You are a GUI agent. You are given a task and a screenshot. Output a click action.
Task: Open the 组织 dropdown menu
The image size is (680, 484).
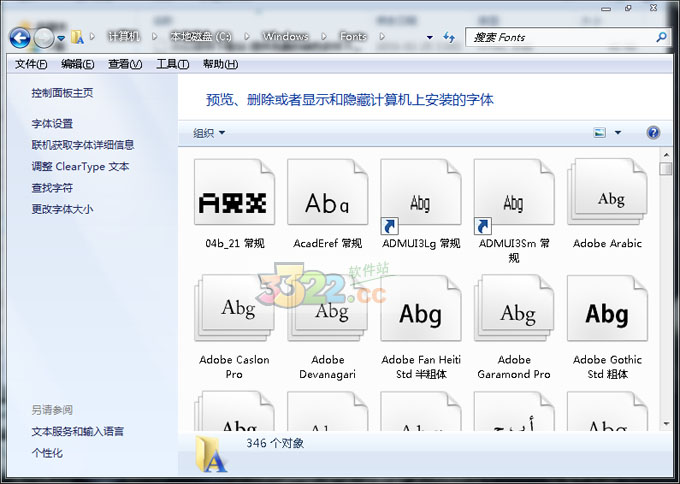(x=209, y=133)
